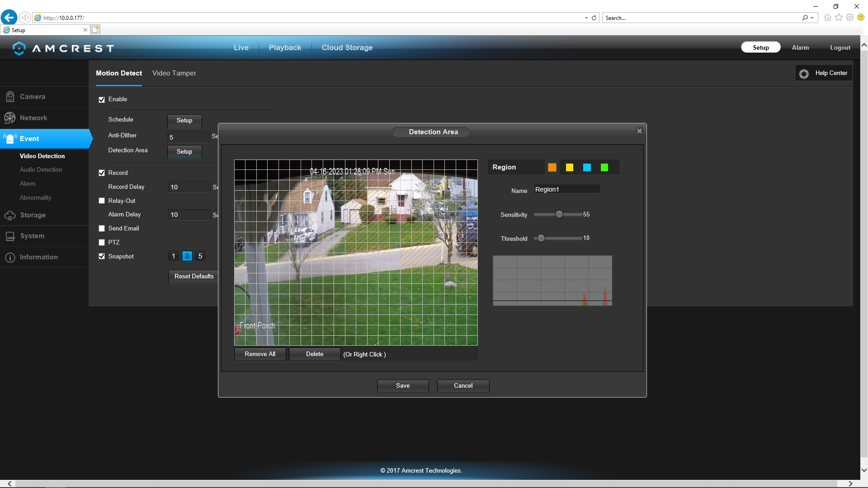
Task: Refresh the browser page
Action: click(x=594, y=18)
